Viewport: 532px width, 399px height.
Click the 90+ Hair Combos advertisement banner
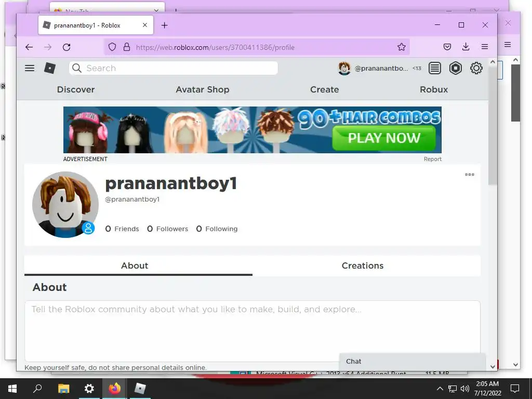click(252, 130)
